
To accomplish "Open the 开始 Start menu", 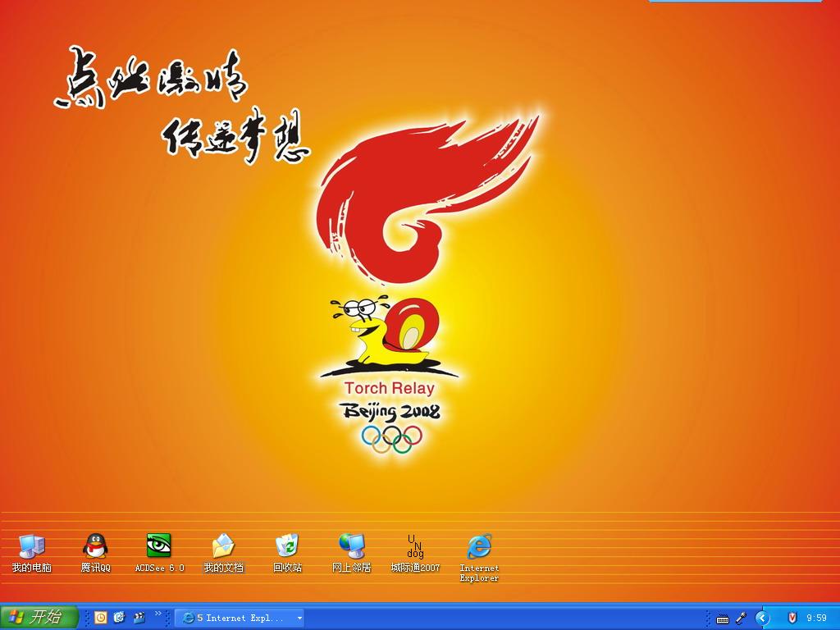I will pyautogui.click(x=39, y=618).
